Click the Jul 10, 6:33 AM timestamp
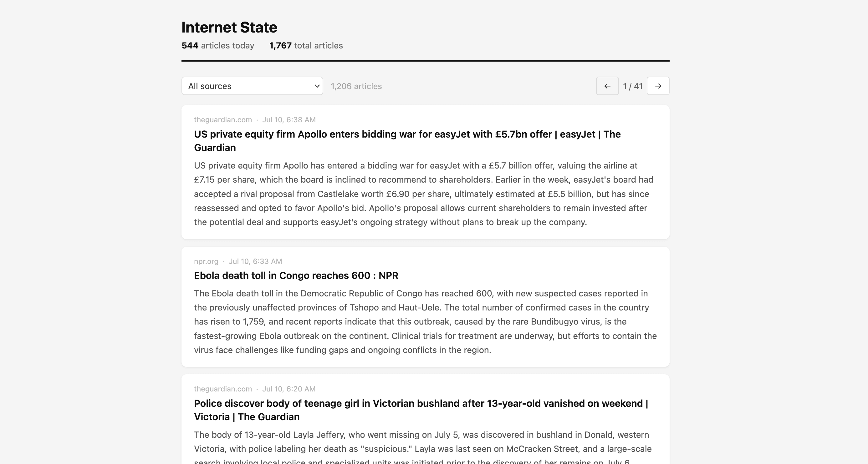Screen dimensions: 868x464 click(255, 261)
